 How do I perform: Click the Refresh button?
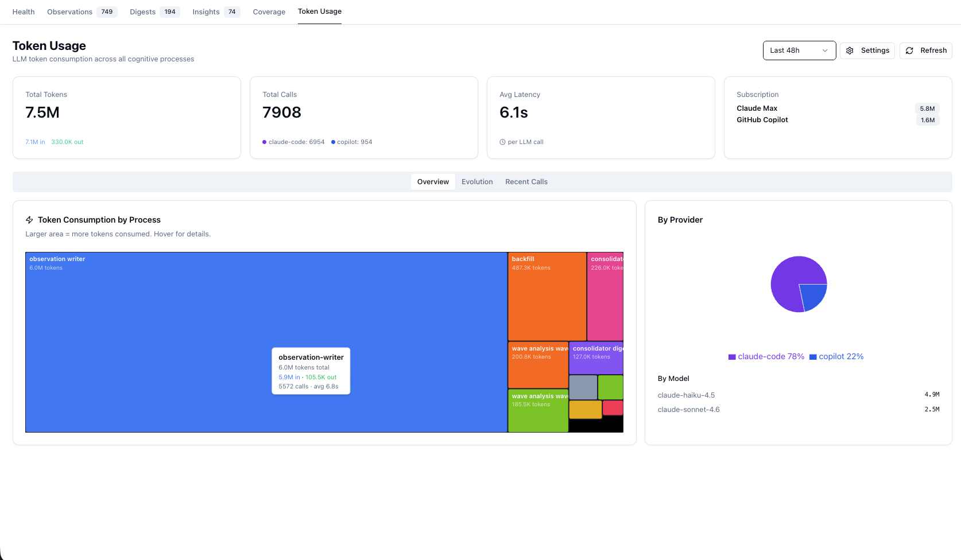coord(925,50)
